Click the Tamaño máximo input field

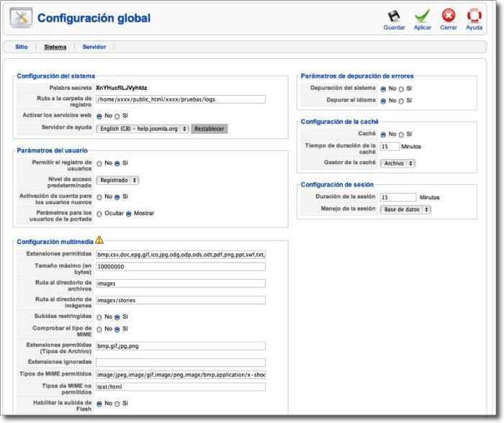[181, 267]
